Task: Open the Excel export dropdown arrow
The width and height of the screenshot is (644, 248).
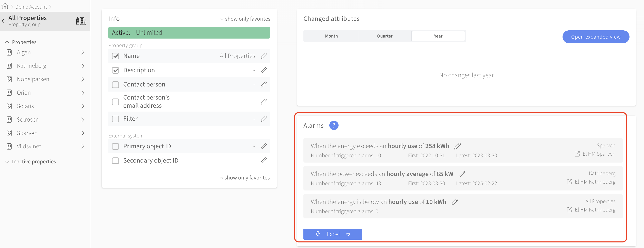Action: tap(348, 234)
